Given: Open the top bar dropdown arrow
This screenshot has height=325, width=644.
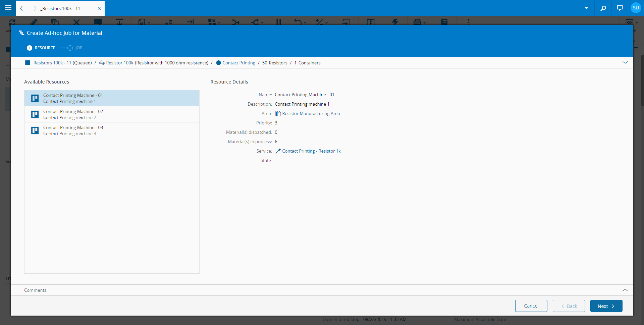Looking at the screenshot, I should tap(586, 8).
